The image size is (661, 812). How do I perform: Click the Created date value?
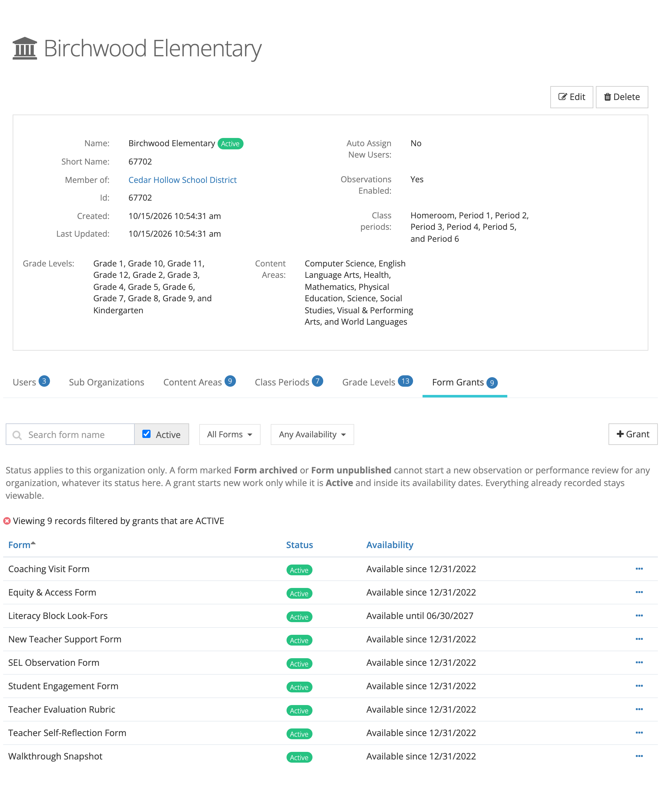pyautogui.click(x=174, y=216)
